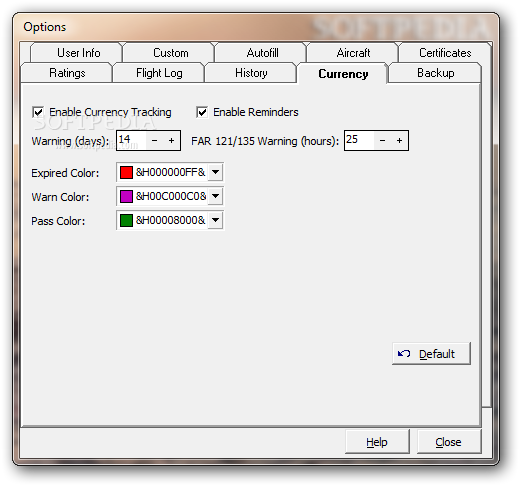Image resolution: width=520 pixels, height=486 pixels.
Task: Decrease FAR 121/135 warning hours
Action: tap(382, 141)
